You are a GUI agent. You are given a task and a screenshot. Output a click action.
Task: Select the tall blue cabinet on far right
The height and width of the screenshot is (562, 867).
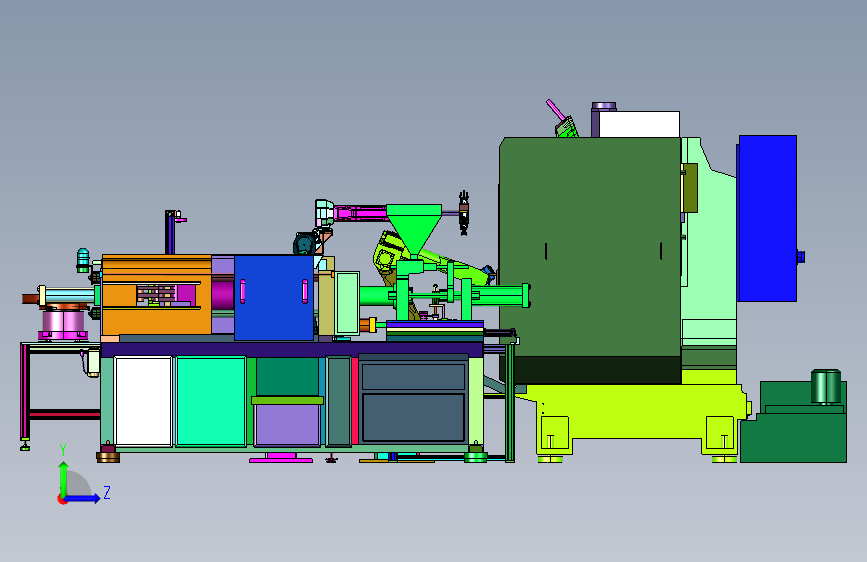(x=767, y=218)
